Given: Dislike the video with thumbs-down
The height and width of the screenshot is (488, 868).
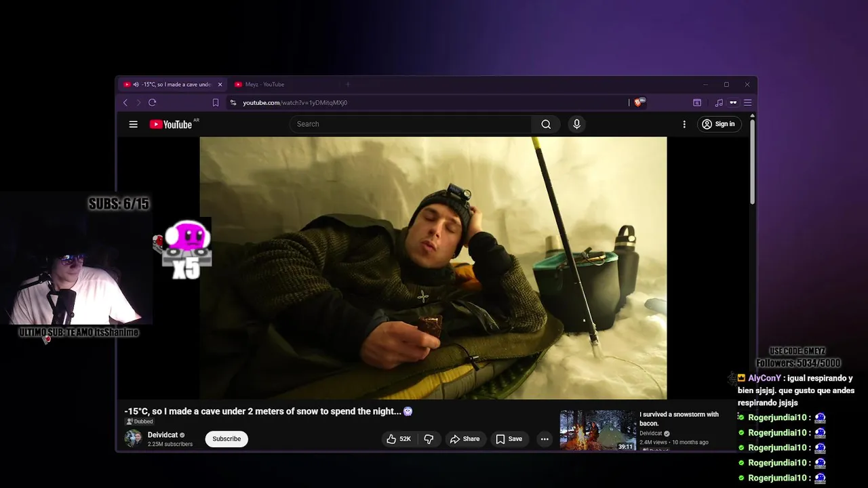Looking at the screenshot, I should pyautogui.click(x=429, y=439).
